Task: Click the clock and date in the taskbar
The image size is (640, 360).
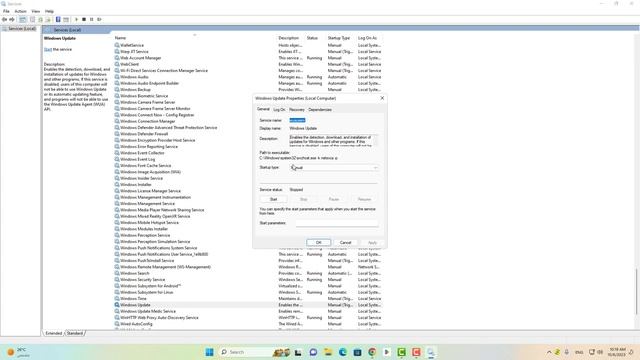Action: coord(617,352)
